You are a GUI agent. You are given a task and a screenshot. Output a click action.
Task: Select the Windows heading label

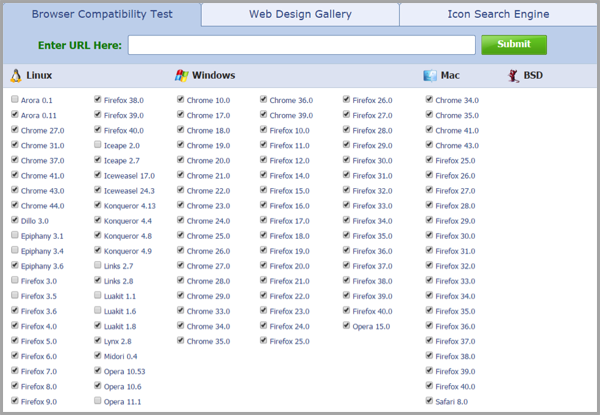[214, 75]
